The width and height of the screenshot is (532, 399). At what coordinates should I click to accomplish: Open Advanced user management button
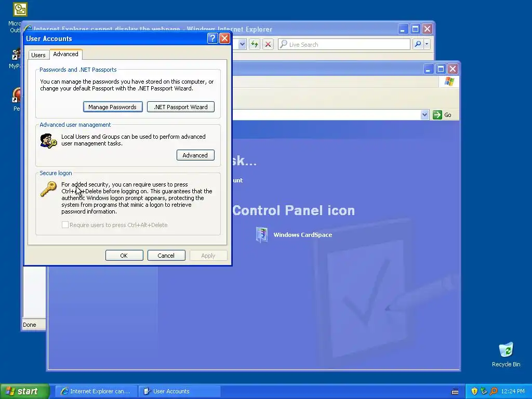[195, 155]
